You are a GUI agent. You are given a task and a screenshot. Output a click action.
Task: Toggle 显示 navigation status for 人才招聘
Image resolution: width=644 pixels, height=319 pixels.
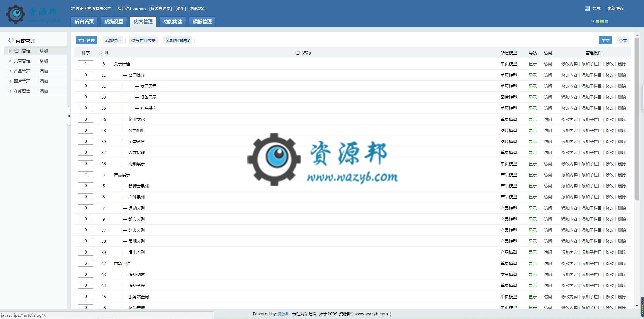pos(533,153)
